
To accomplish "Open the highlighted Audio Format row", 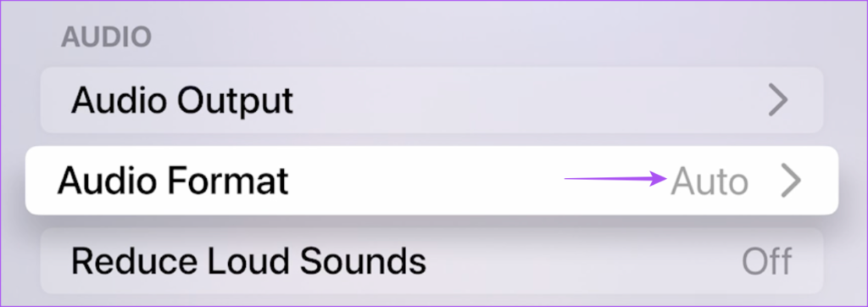I will [x=431, y=181].
